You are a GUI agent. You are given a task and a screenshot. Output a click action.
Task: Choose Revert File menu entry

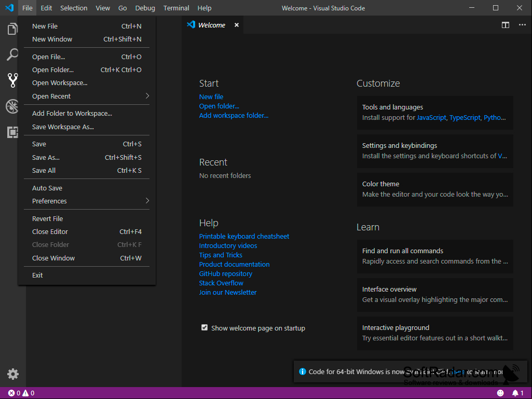coord(87,218)
